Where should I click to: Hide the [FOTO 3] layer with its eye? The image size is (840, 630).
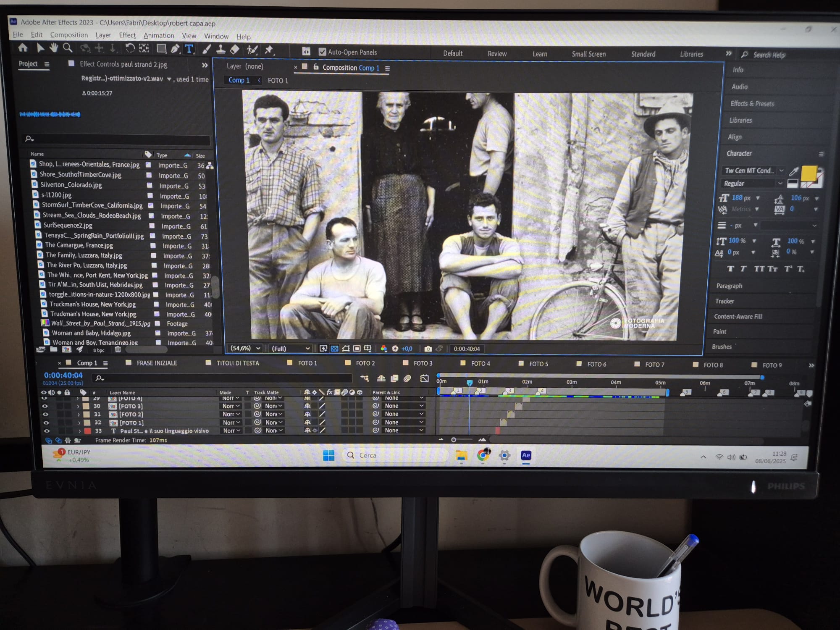pyautogui.click(x=45, y=406)
